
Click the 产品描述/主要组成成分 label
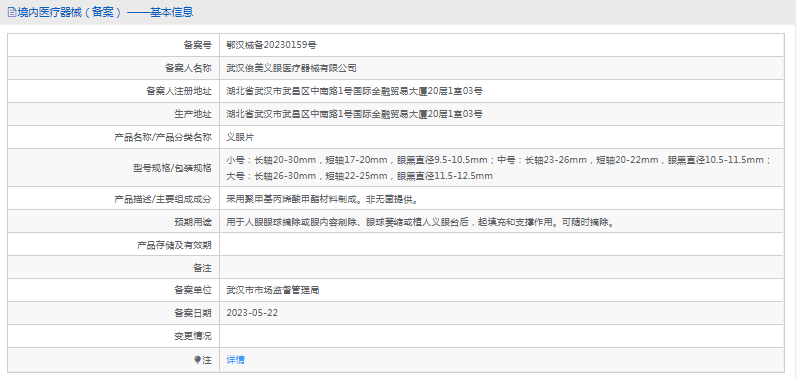click(x=163, y=200)
